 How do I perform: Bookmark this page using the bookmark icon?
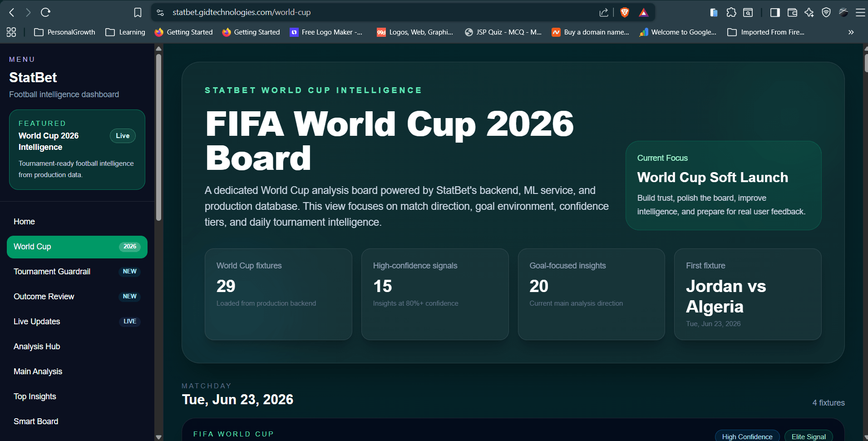pos(138,12)
